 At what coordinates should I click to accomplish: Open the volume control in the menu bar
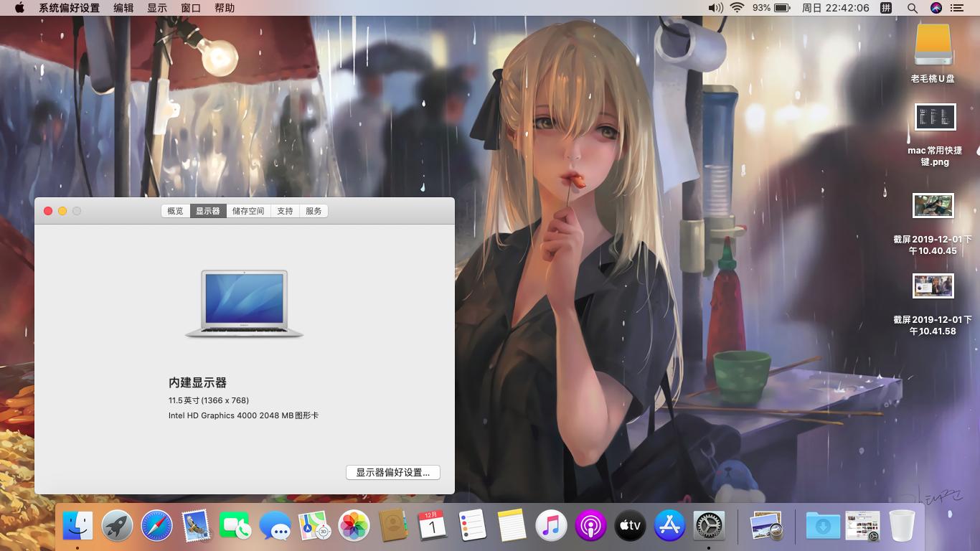pos(715,8)
